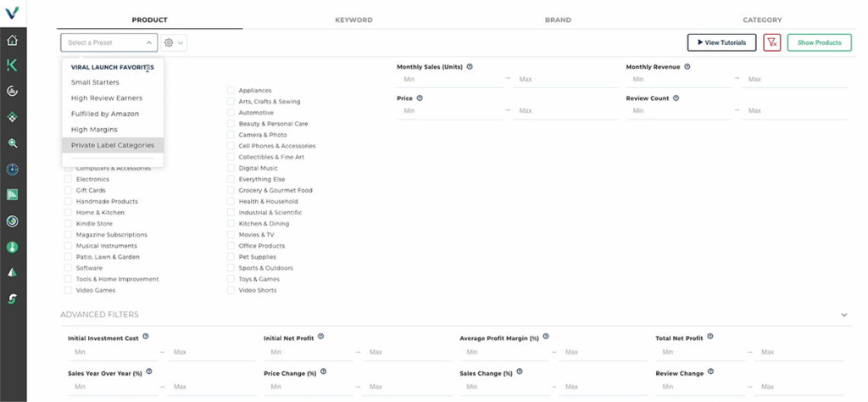Open the green K tool in sidebar
Viewport: 868px width, 402px height.
click(x=12, y=65)
